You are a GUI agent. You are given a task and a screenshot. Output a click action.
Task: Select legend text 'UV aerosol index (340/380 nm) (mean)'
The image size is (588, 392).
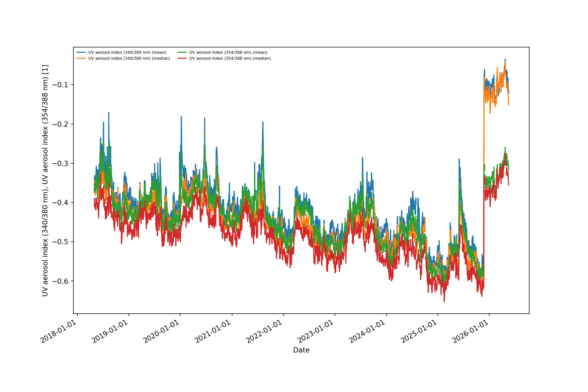[x=127, y=52]
